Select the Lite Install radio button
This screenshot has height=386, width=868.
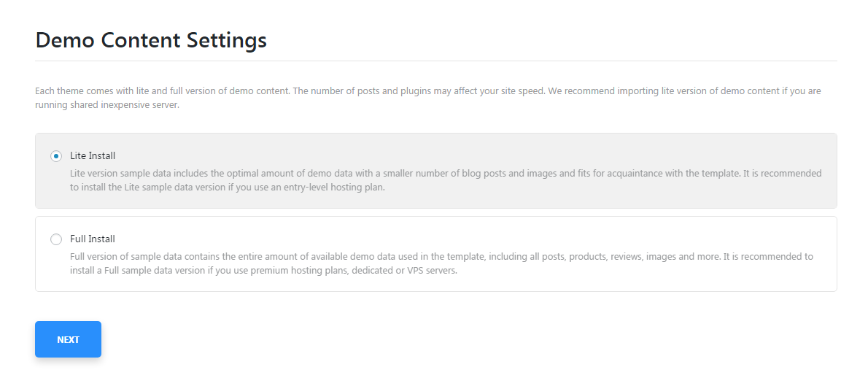click(x=56, y=156)
